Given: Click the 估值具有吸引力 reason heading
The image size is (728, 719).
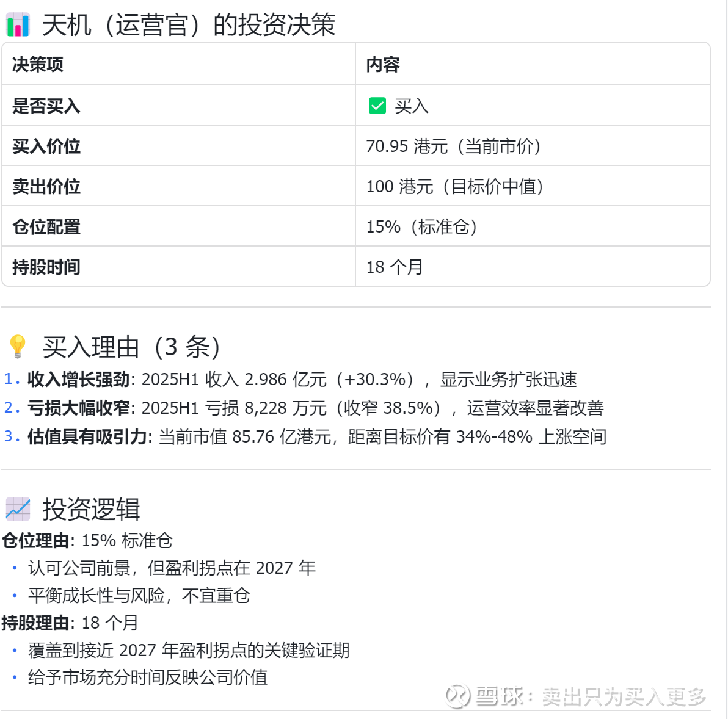Looking at the screenshot, I should (87, 436).
